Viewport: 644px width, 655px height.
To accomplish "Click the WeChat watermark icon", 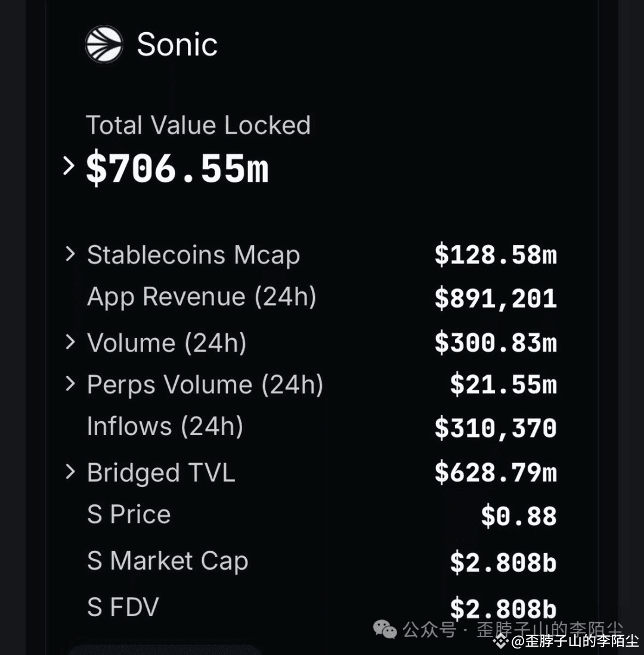I will 385,629.
